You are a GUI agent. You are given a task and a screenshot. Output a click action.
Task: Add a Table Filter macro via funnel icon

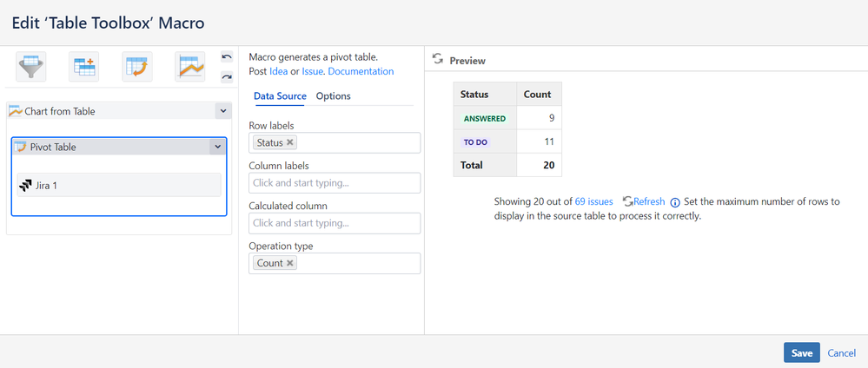tap(31, 67)
